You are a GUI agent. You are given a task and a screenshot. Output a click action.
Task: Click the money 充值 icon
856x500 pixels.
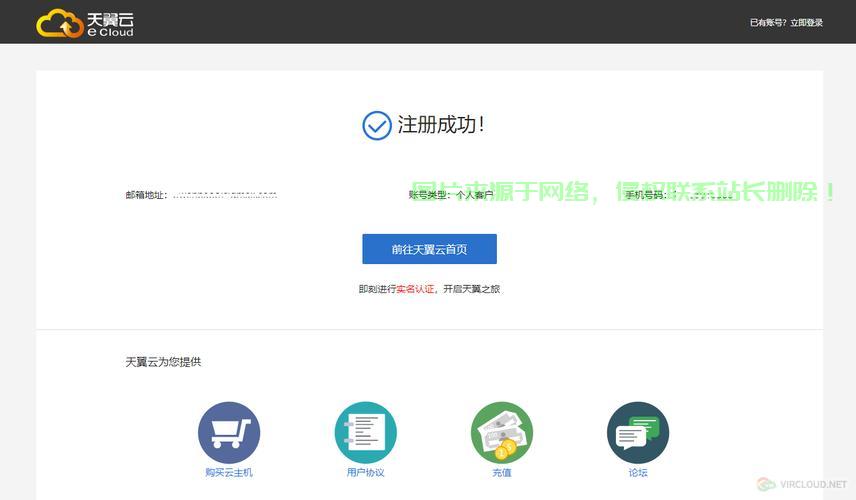coord(502,433)
